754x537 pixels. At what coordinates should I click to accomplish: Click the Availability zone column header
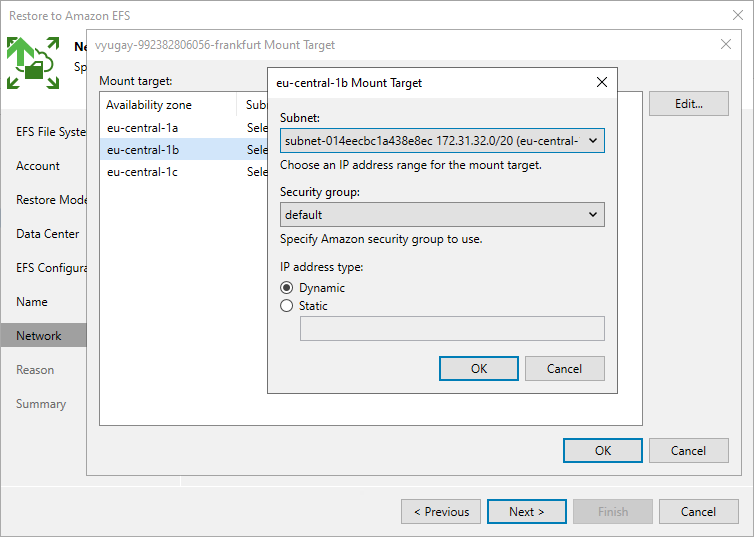coord(168,105)
